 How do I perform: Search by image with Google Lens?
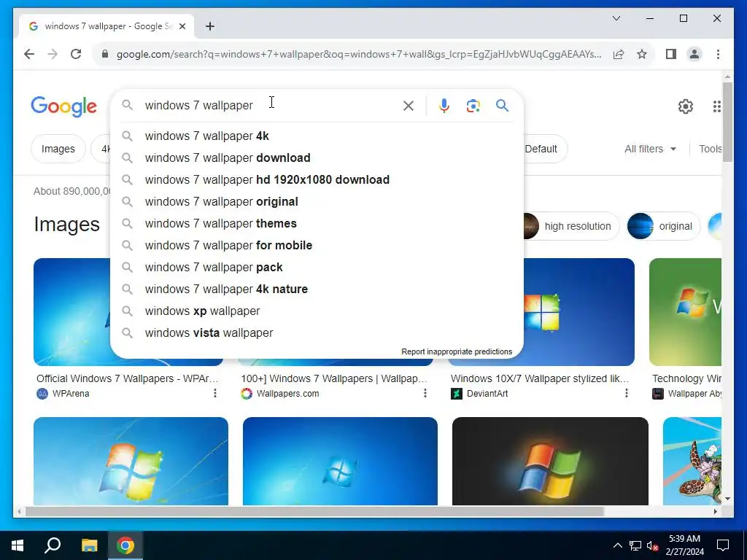coord(473,106)
